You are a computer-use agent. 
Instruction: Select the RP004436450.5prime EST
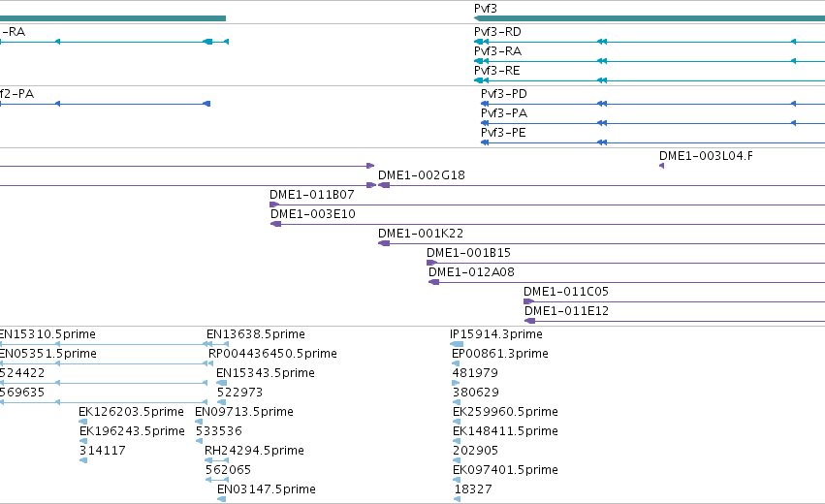272,354
